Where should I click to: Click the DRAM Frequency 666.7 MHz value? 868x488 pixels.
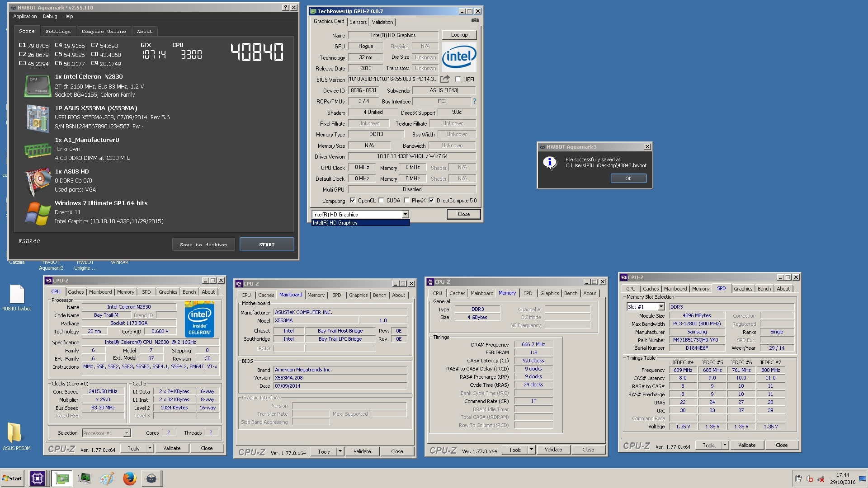(x=533, y=344)
